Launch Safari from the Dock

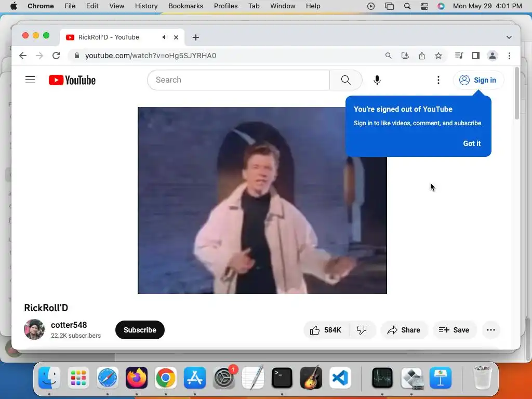[108, 378]
